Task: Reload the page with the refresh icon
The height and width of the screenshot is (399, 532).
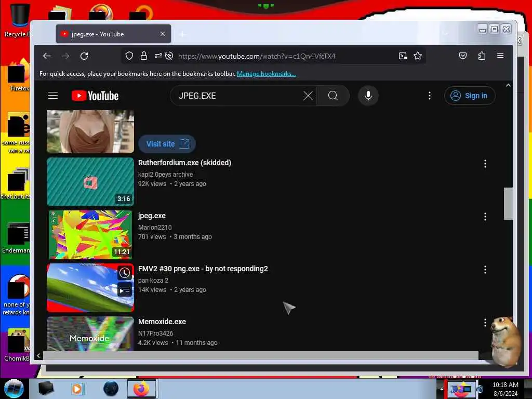Action: tap(84, 56)
